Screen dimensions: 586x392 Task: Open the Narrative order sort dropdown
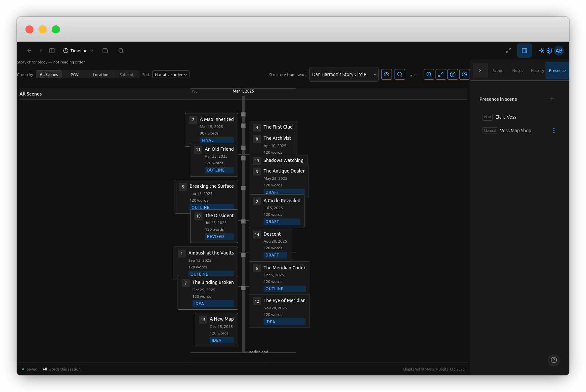click(x=171, y=75)
